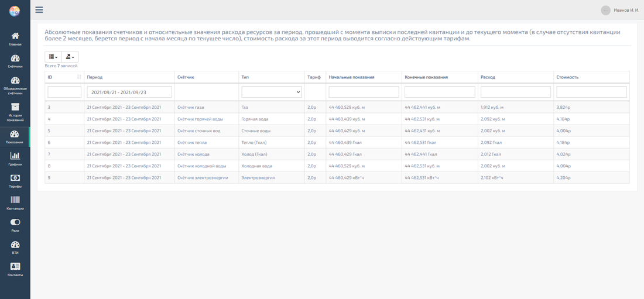Open the Главная home icon
The image size is (644, 299).
15,36
